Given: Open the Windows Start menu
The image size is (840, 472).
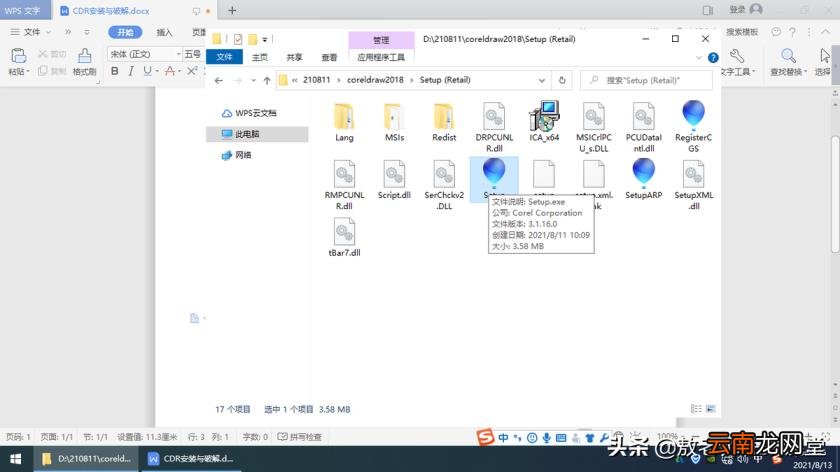Looking at the screenshot, I should coord(16,459).
